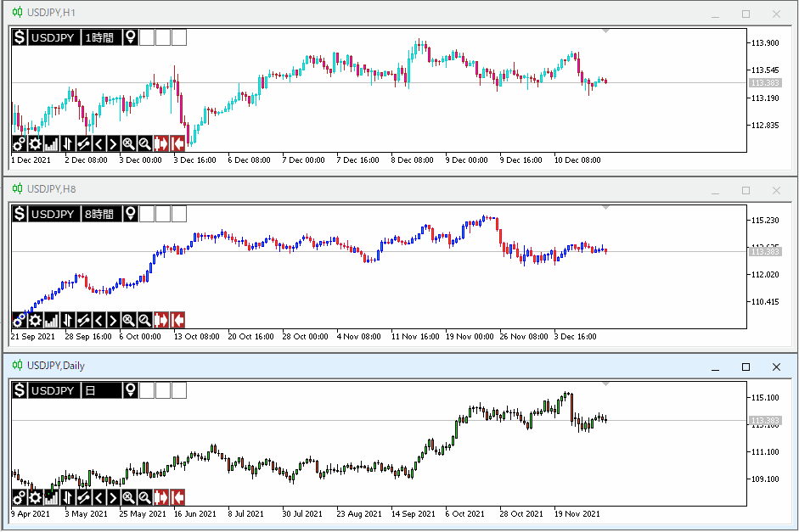The height and width of the screenshot is (532, 799).
Task: Click the left chevron in H8 chart toolbar
Action: (98, 320)
